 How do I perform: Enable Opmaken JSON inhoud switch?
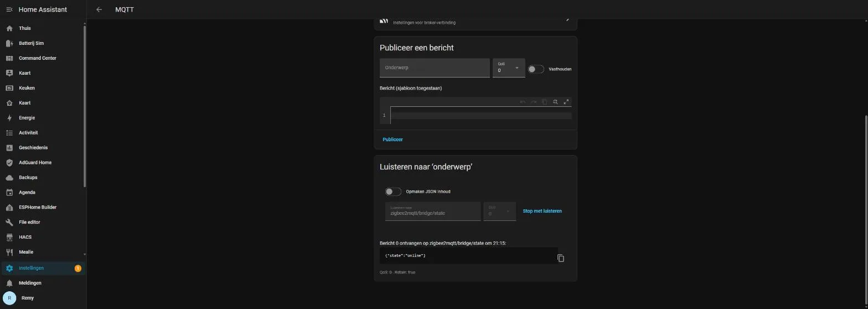click(393, 192)
